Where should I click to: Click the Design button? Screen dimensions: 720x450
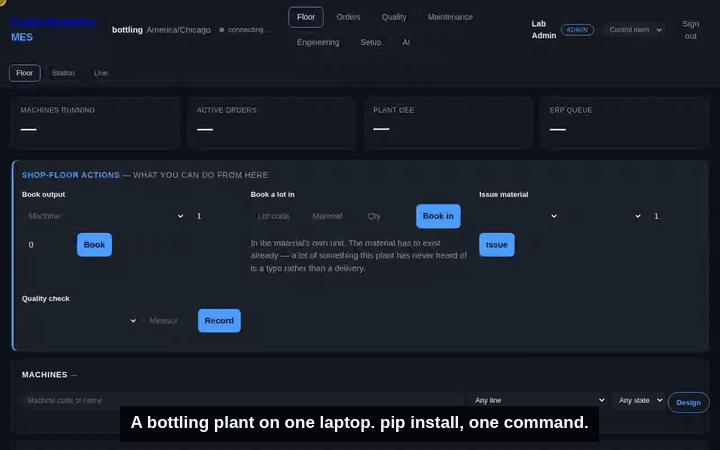pyautogui.click(x=688, y=402)
